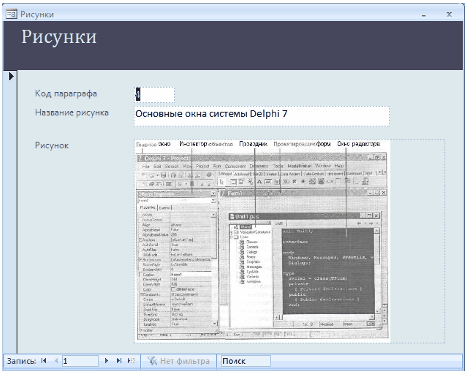Go to the previous record
The width and height of the screenshot is (467, 374).
tap(56, 361)
